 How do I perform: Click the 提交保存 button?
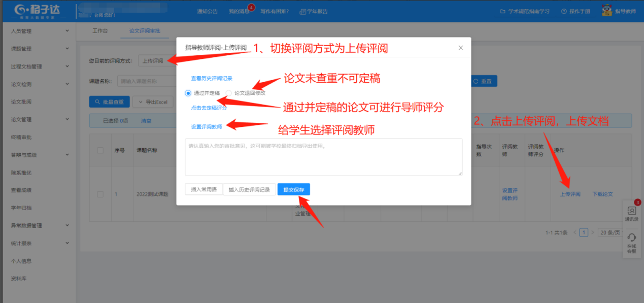point(293,189)
